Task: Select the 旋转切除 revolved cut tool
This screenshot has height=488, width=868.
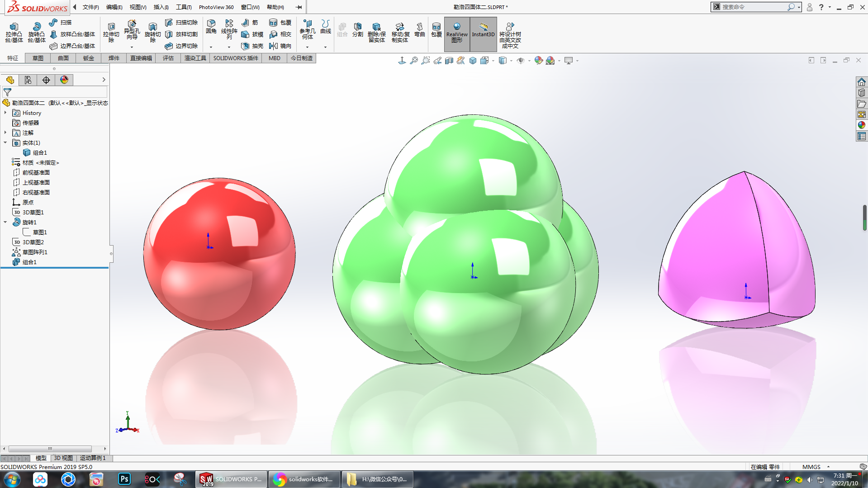Action: pos(152,33)
